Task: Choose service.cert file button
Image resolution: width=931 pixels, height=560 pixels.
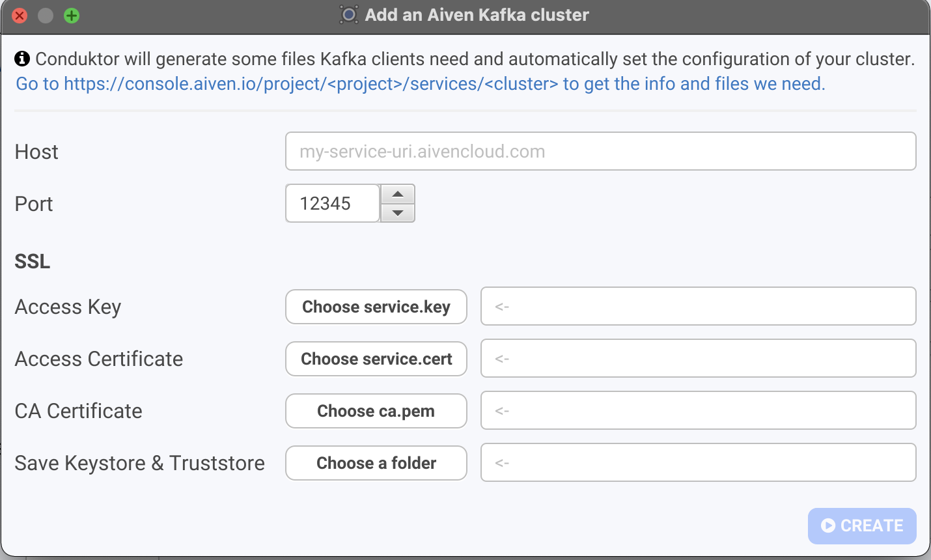Action: tap(376, 359)
